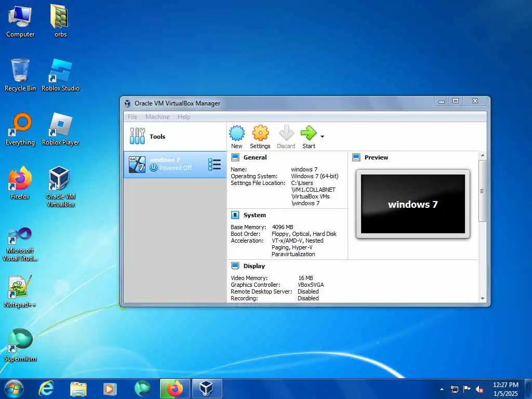Select the Supermium desktop shortcut
The image size is (532, 399).
tap(20, 345)
